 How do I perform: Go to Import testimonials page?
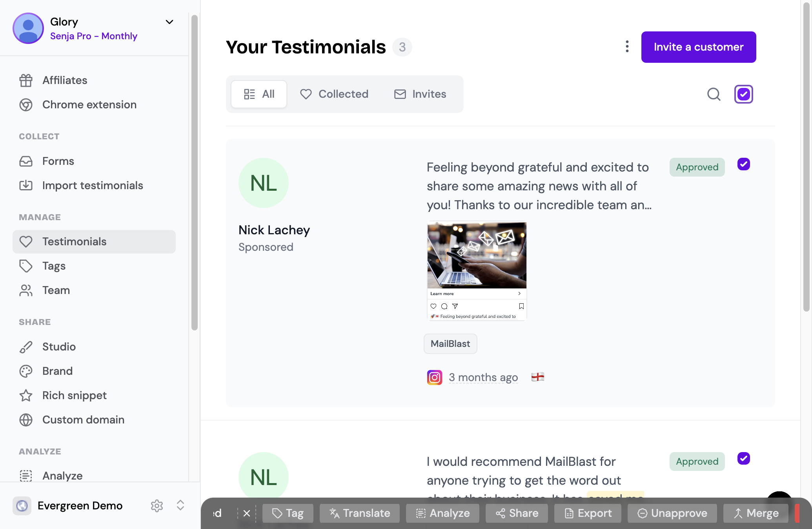94,185
